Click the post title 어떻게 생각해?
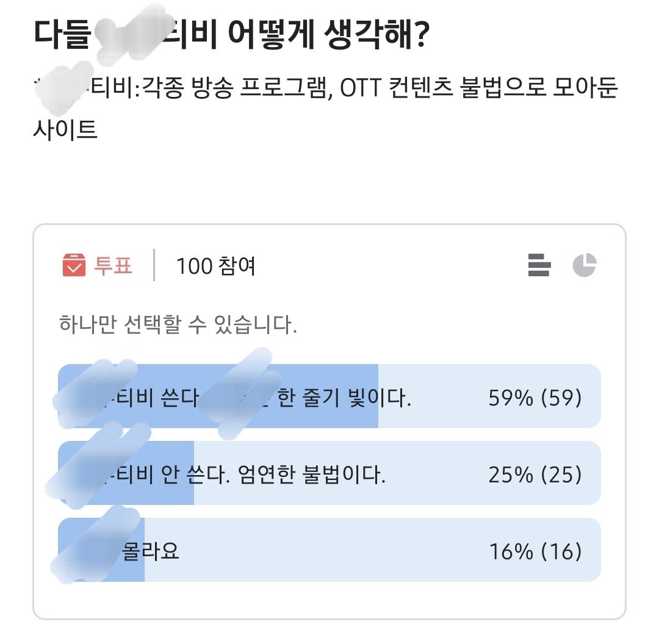 pos(329,34)
